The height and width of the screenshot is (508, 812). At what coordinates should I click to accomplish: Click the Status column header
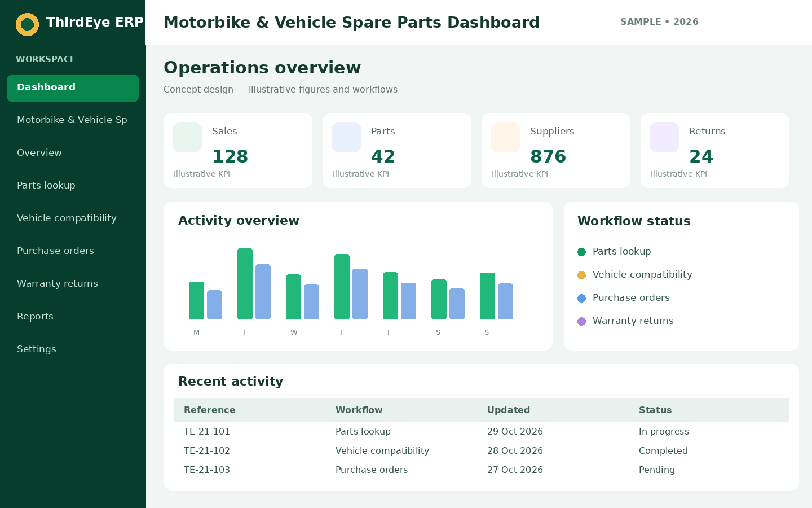click(655, 410)
